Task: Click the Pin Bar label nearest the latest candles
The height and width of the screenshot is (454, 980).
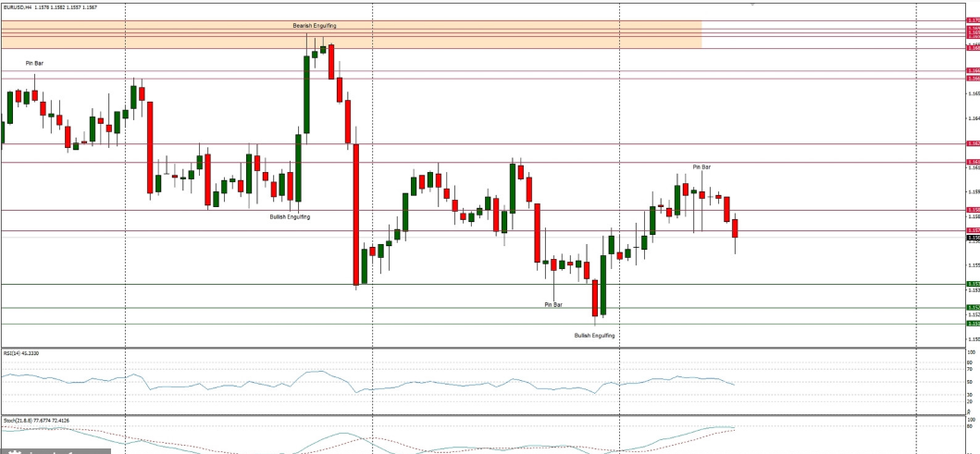Action: [701, 166]
